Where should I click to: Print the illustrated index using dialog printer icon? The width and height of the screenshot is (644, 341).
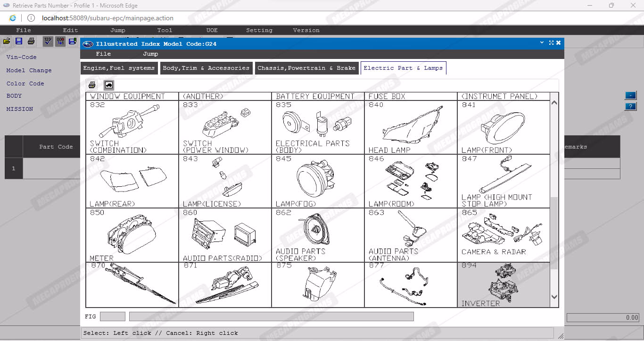(x=92, y=85)
